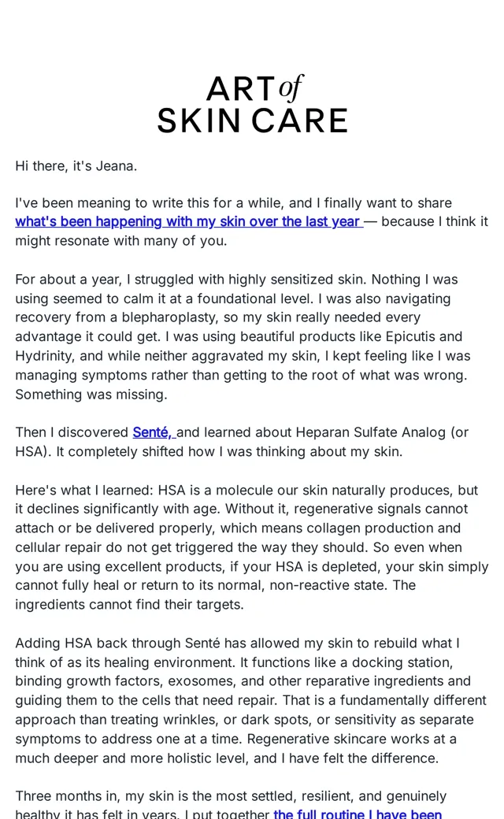Click the Art of Skin Care logo
Image resolution: width=504 pixels, height=819 pixels.
point(252,104)
